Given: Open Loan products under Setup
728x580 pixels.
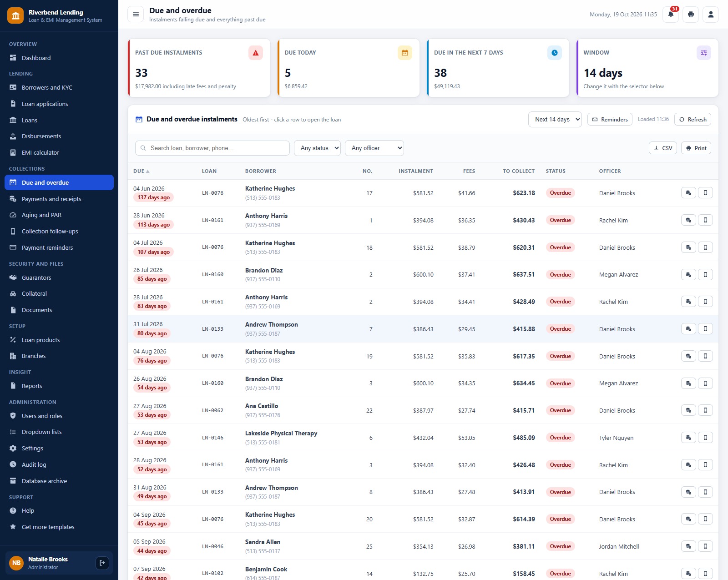Looking at the screenshot, I should 59,340.
